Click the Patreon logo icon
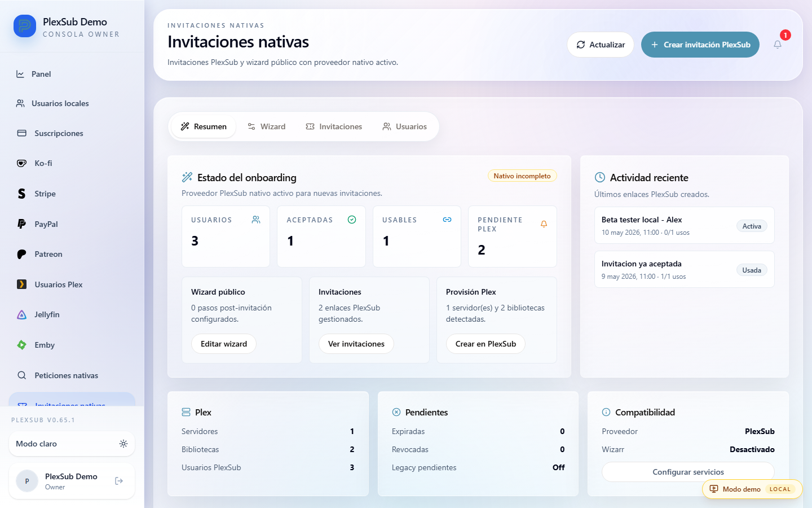812x508 pixels. [22, 254]
